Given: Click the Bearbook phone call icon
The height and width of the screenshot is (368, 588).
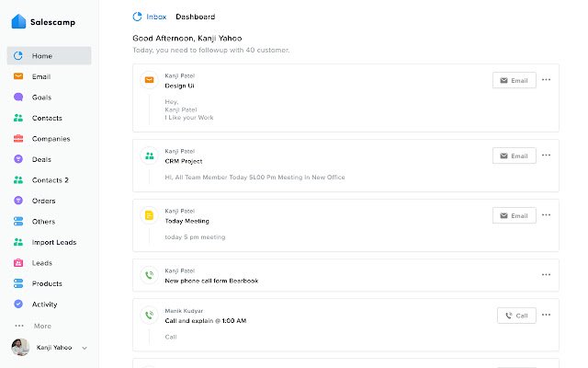Looking at the screenshot, I should [149, 275].
